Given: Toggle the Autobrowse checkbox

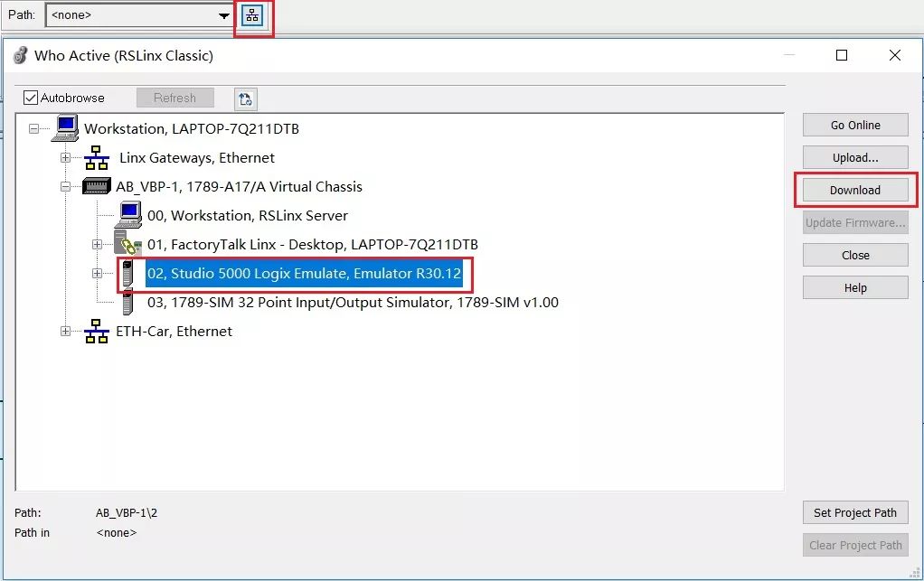Looking at the screenshot, I should [x=31, y=98].
